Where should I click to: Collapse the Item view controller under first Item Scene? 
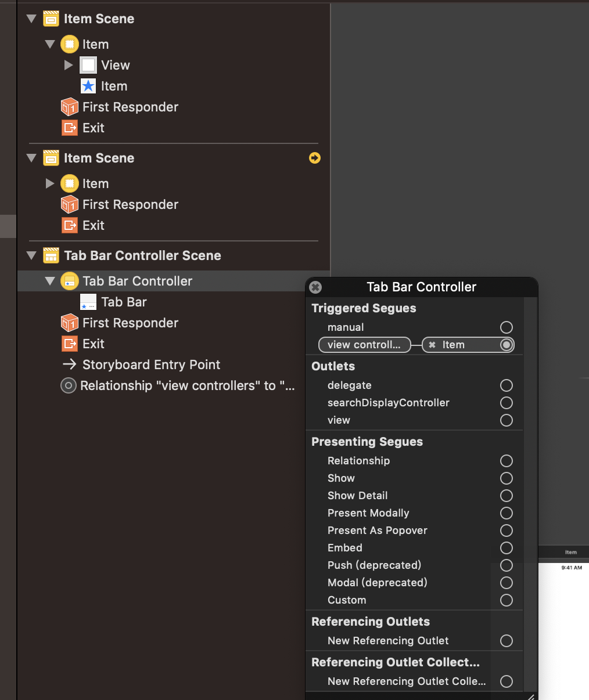point(50,45)
